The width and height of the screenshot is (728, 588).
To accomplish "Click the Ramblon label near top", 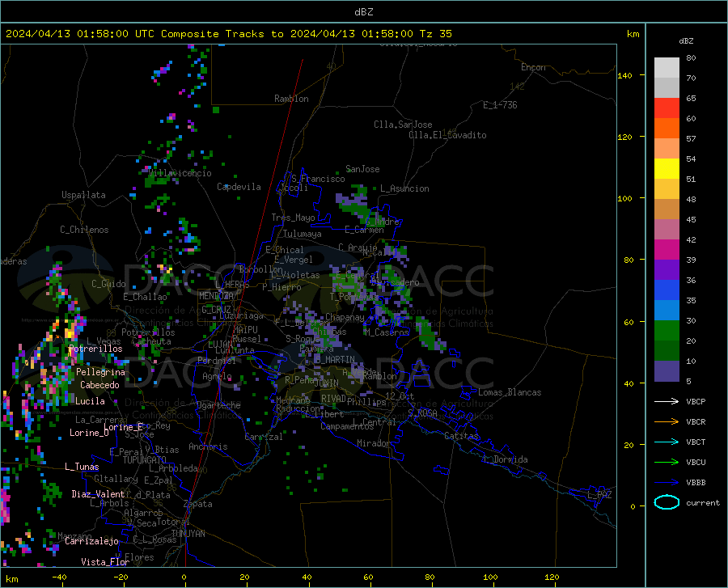I will click(x=291, y=99).
